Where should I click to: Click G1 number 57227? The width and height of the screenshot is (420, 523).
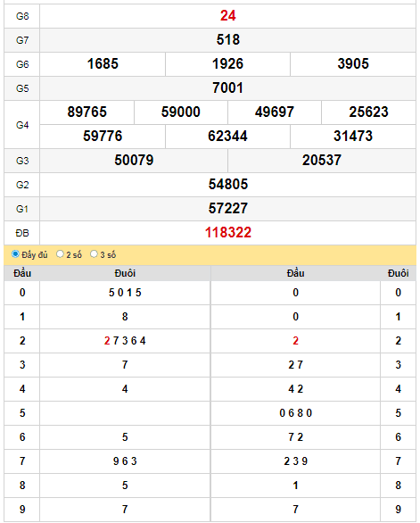(x=228, y=209)
